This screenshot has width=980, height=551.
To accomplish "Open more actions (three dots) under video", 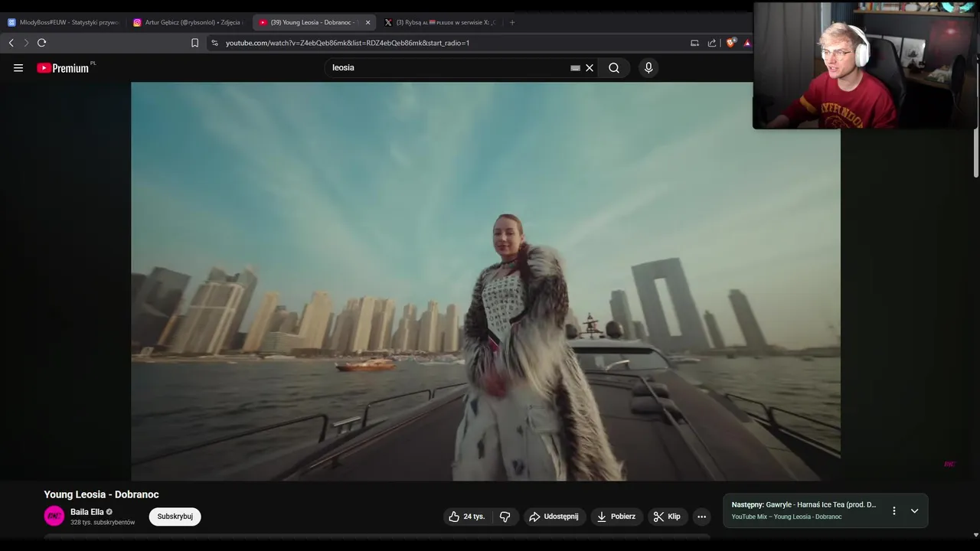I will [x=701, y=517].
